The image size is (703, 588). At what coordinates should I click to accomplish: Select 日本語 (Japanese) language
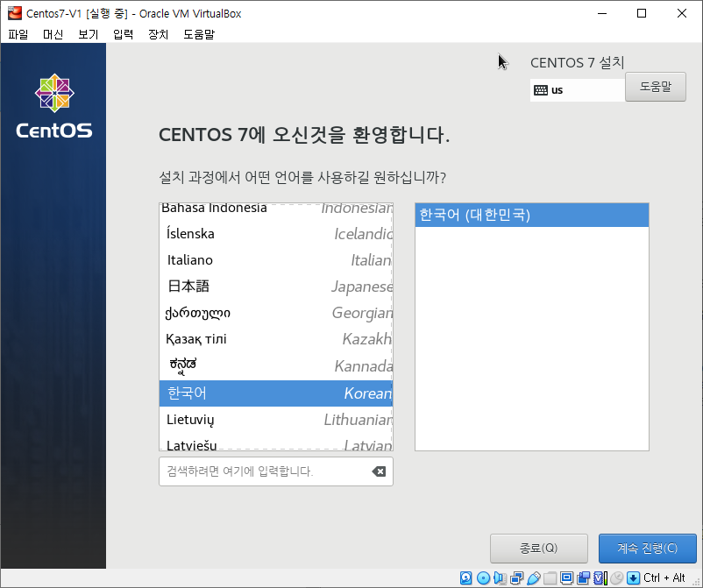click(276, 287)
